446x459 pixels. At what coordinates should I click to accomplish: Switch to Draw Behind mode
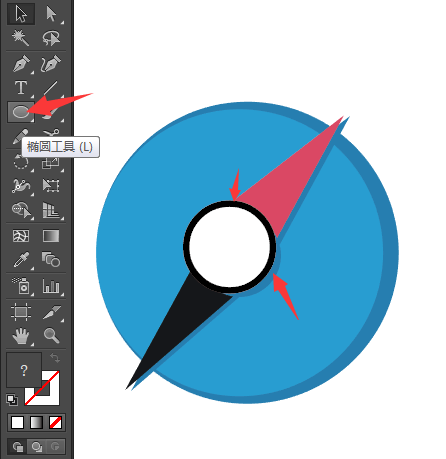tap(36, 446)
